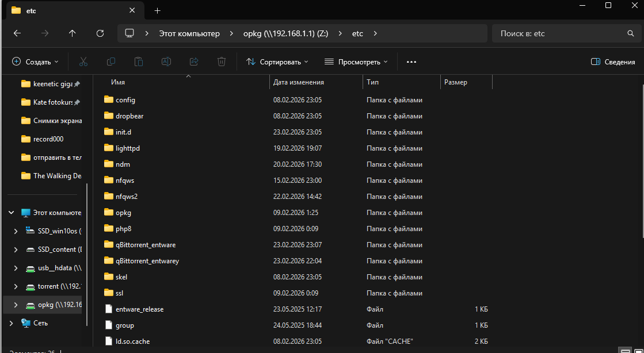
Task: Click the Cut scissors icon in toolbar
Action: pos(83,62)
